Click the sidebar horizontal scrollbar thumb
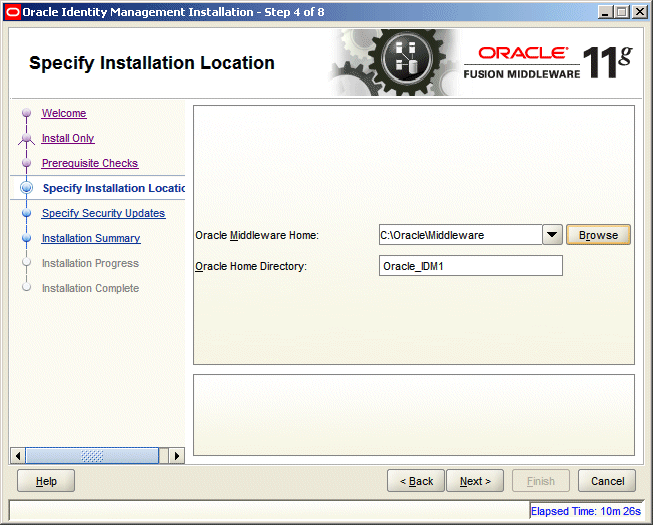653x525 pixels. tap(92, 455)
